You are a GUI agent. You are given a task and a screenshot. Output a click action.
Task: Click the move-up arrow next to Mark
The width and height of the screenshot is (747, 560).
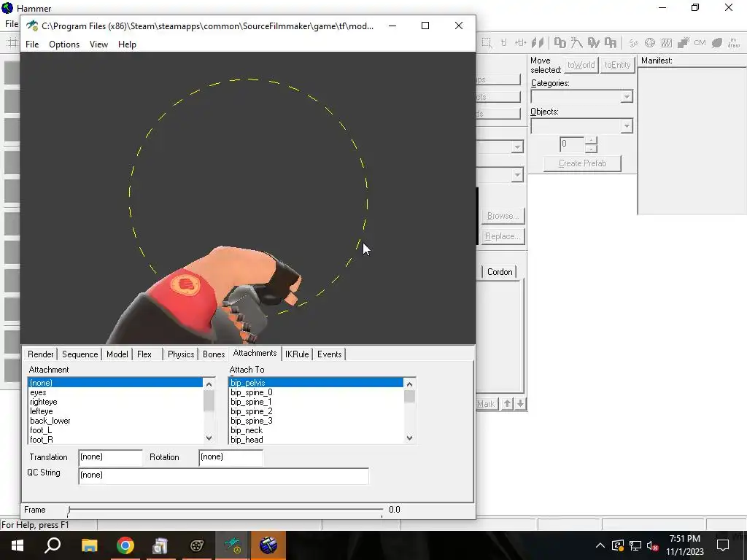point(508,404)
